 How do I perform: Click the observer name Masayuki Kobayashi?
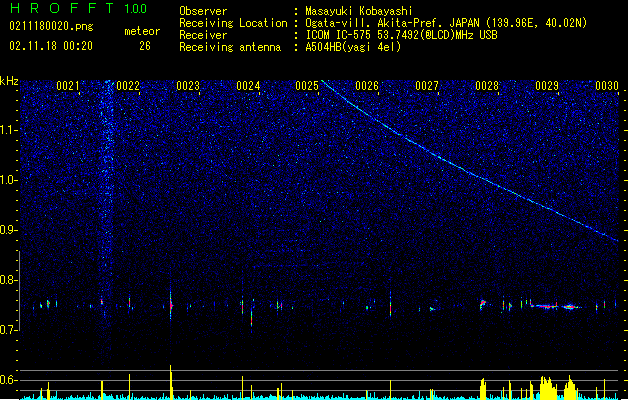[x=358, y=11]
